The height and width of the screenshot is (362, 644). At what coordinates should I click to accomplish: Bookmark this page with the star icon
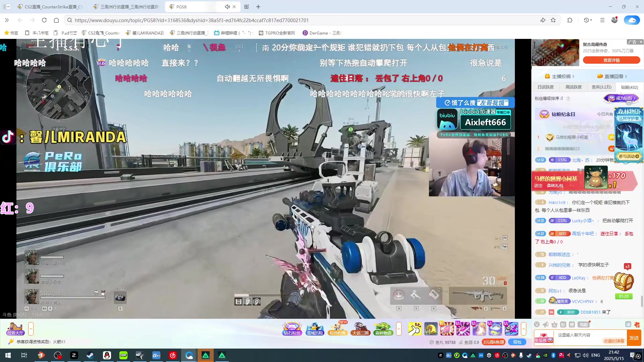pos(553,20)
